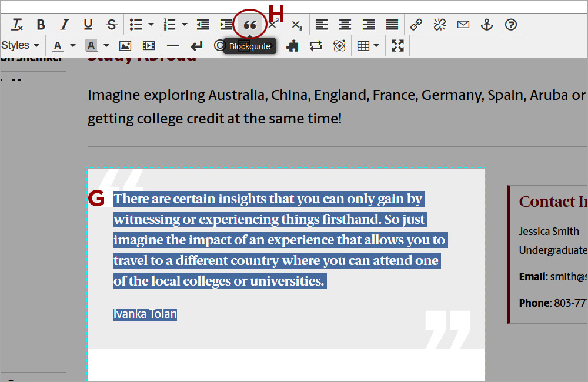This screenshot has width=588, height=382.
Task: Expand the numbered list options arrow
Action: coord(184,24)
